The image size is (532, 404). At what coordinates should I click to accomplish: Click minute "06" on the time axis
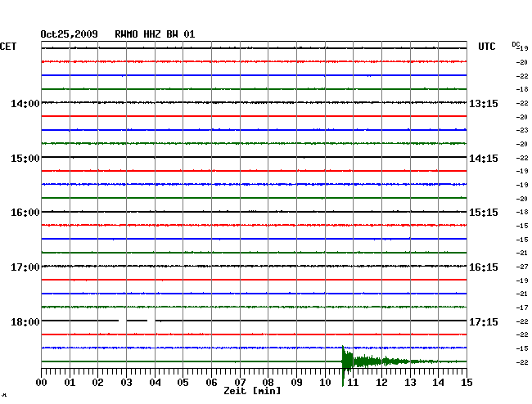click(211, 383)
